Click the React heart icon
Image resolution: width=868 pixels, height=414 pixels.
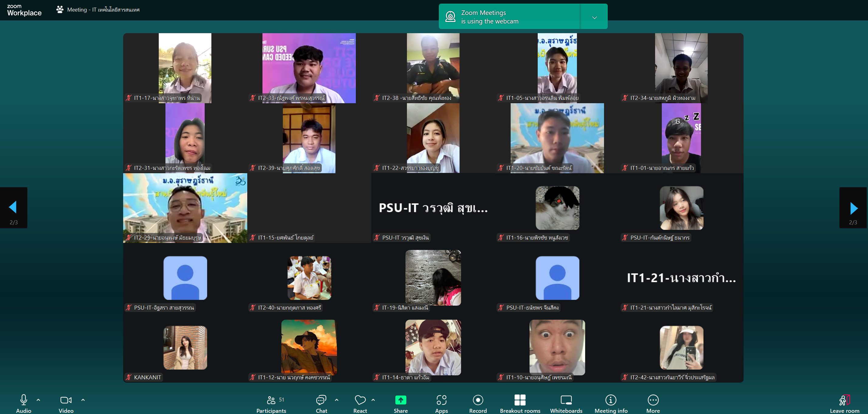pos(360,400)
